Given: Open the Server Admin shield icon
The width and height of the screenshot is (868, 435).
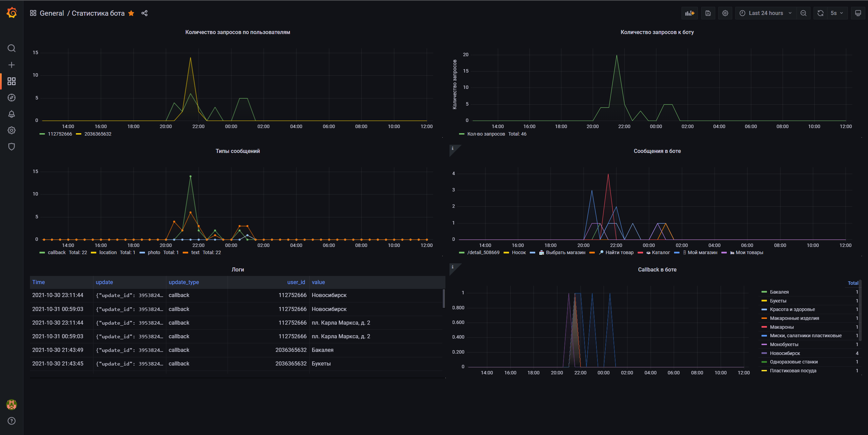Looking at the screenshot, I should click(12, 147).
